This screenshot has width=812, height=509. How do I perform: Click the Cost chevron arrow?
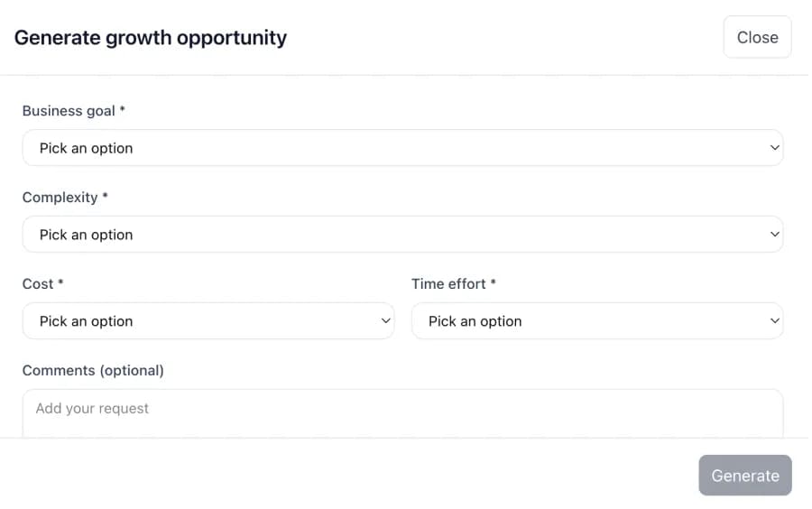pos(385,321)
